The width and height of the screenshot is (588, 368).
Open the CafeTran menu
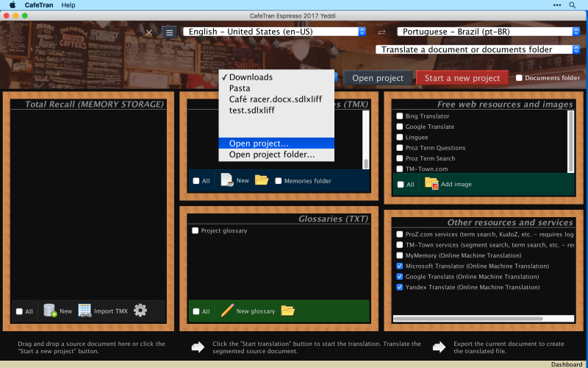[x=39, y=5]
